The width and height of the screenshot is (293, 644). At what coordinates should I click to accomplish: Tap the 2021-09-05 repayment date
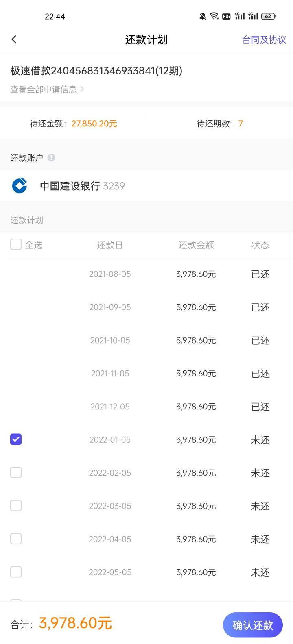click(x=110, y=307)
